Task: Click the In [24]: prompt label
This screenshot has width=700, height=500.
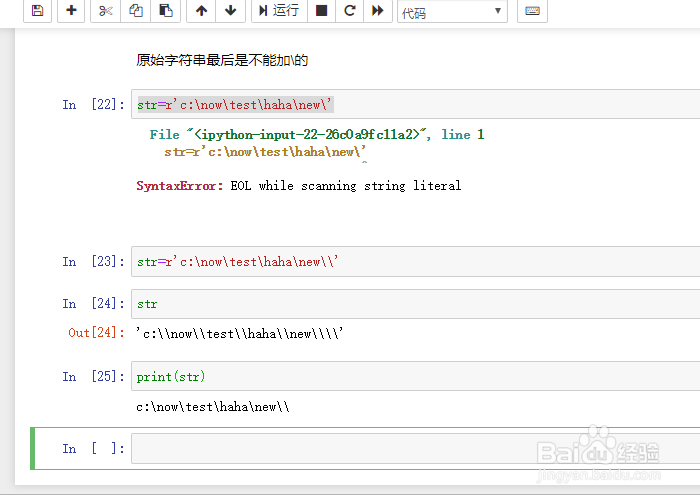Action: (x=93, y=304)
